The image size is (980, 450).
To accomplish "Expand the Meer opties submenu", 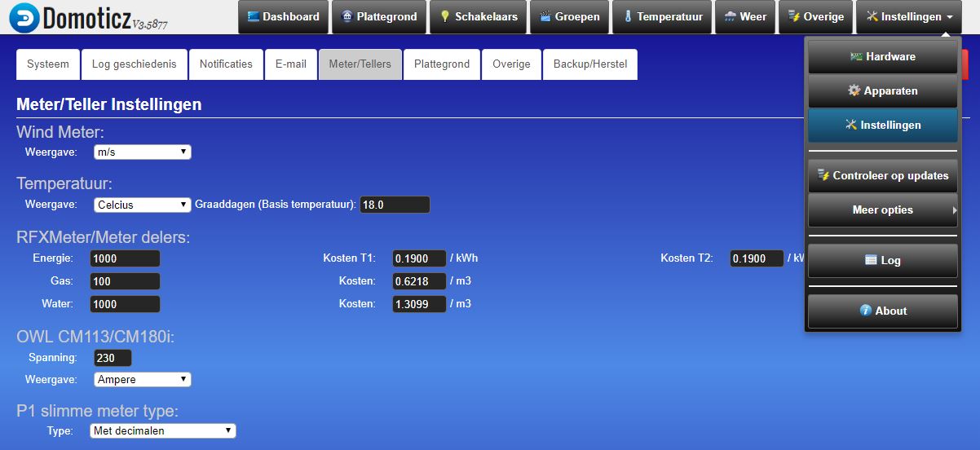I will coord(882,210).
